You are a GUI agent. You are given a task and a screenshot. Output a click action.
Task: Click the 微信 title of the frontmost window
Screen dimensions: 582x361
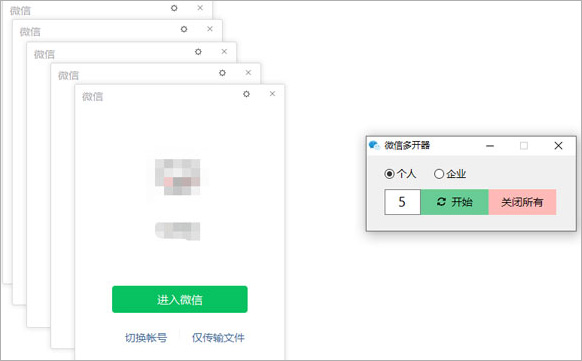click(x=92, y=97)
